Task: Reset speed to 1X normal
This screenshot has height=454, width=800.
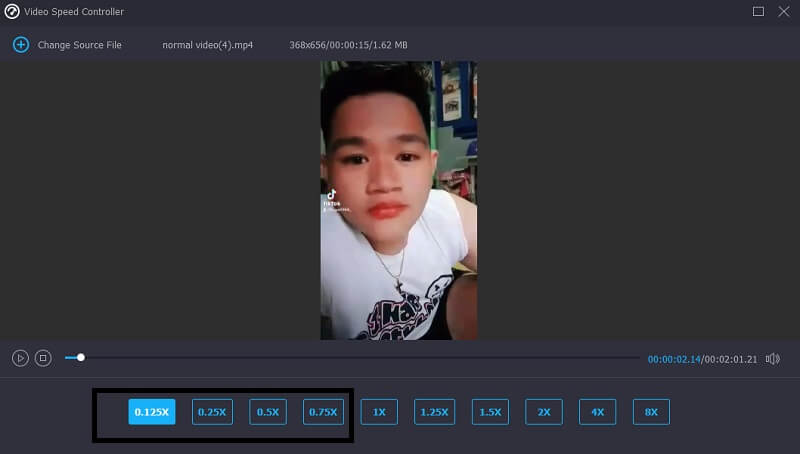Action: coord(379,412)
